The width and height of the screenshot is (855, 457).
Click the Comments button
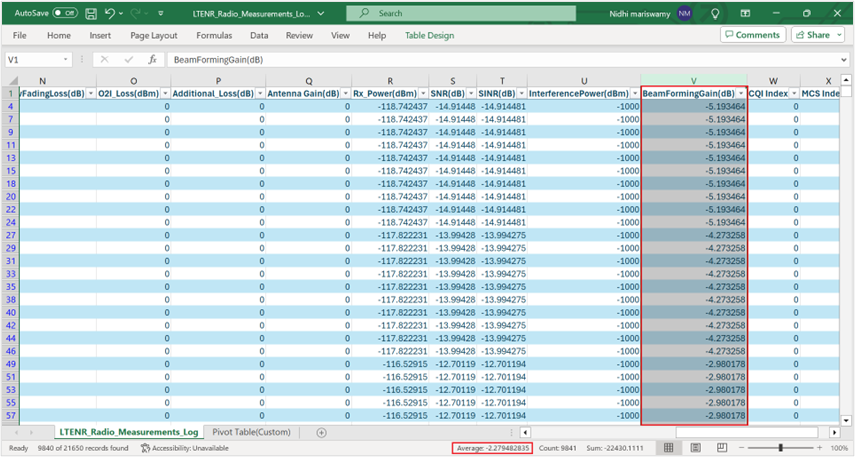click(752, 35)
